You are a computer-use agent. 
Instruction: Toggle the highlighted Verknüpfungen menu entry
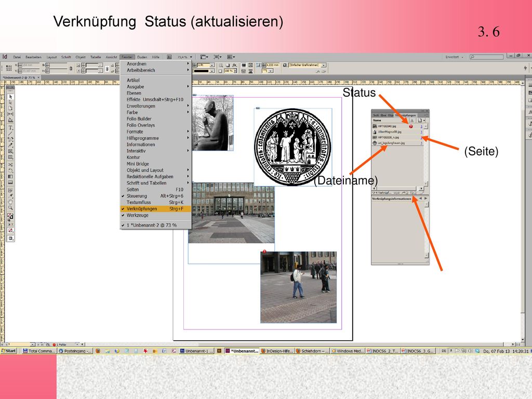pyautogui.click(x=156, y=209)
